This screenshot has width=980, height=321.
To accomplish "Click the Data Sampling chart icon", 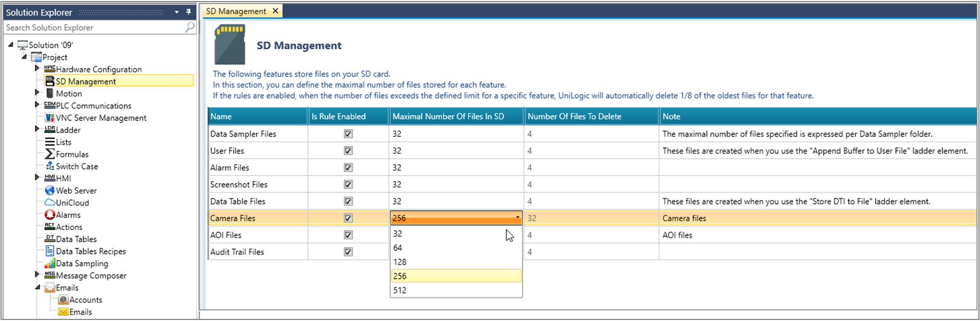I will tap(50, 264).
